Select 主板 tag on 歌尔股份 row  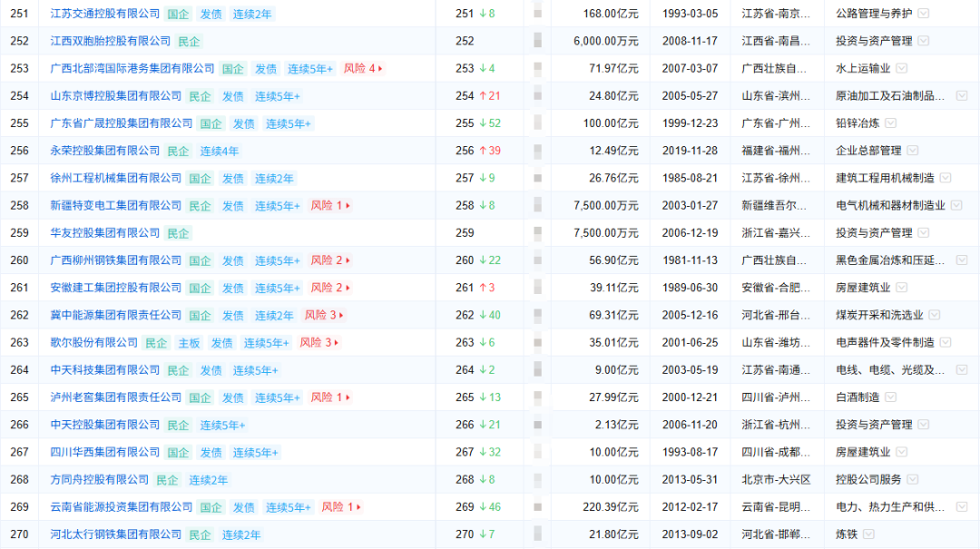[x=189, y=343]
